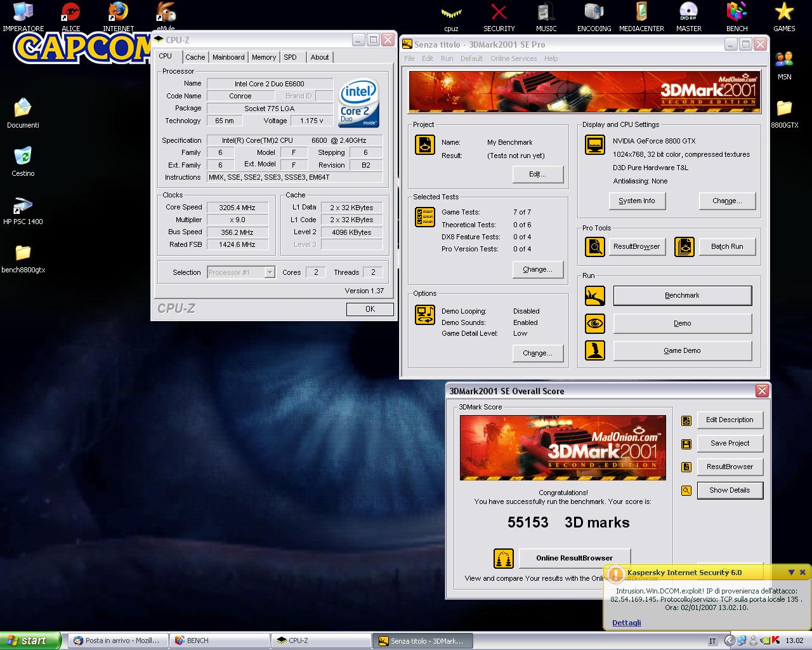Click Change... under Display and CPU Settings
Image resolution: width=812 pixels, height=650 pixels.
coord(727,201)
